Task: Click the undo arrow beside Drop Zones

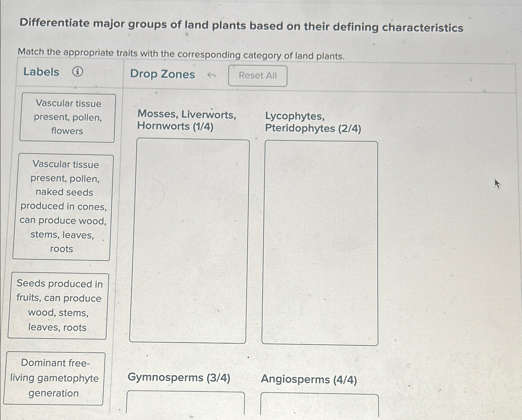Action: 212,75
